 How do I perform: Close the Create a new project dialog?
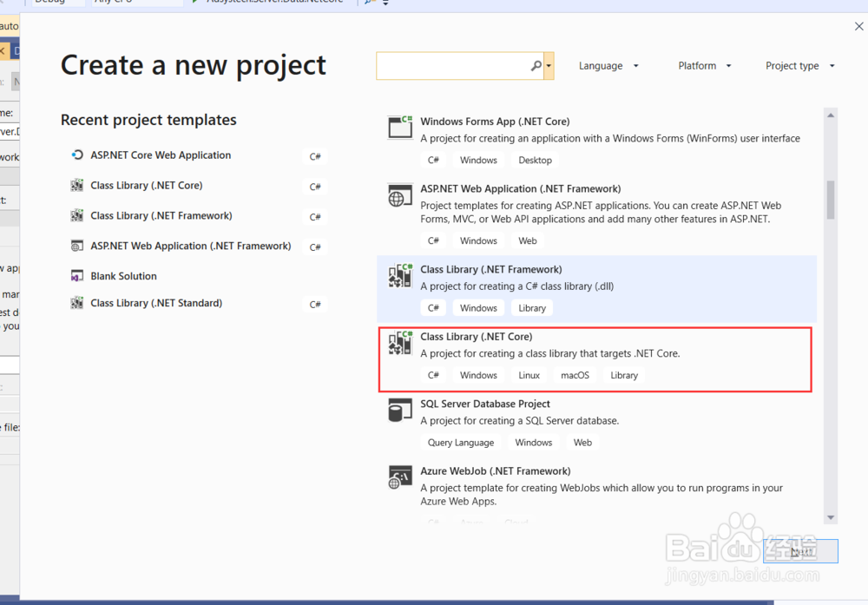click(x=858, y=26)
